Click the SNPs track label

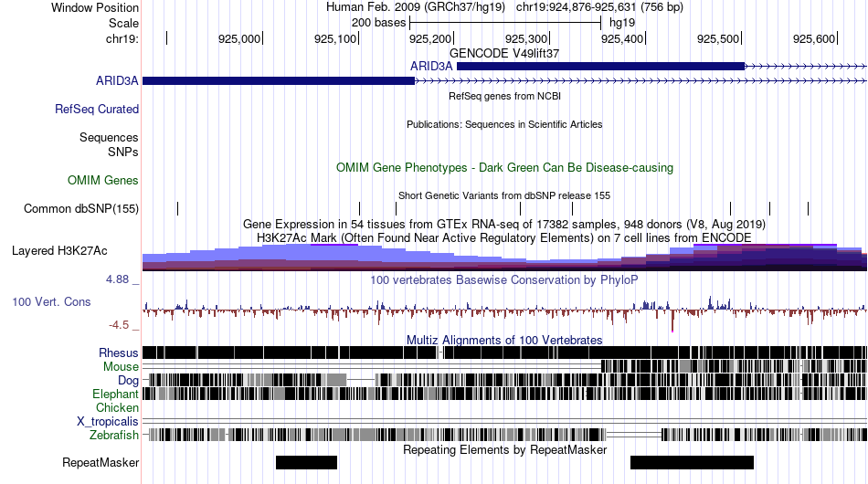(123, 153)
